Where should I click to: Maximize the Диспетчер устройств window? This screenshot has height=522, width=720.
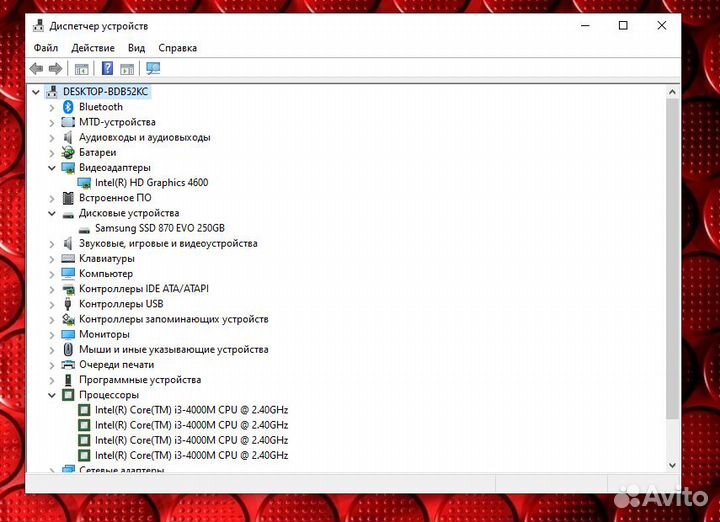(x=623, y=26)
